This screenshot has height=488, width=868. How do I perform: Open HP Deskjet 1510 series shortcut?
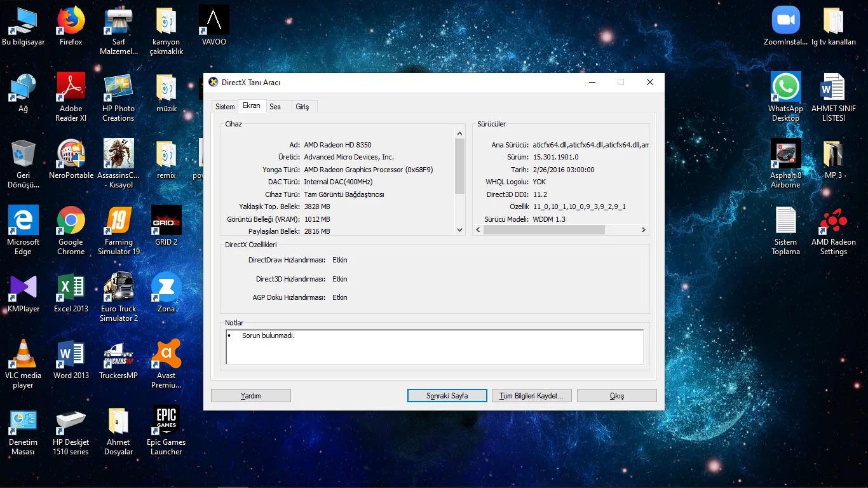tap(71, 431)
